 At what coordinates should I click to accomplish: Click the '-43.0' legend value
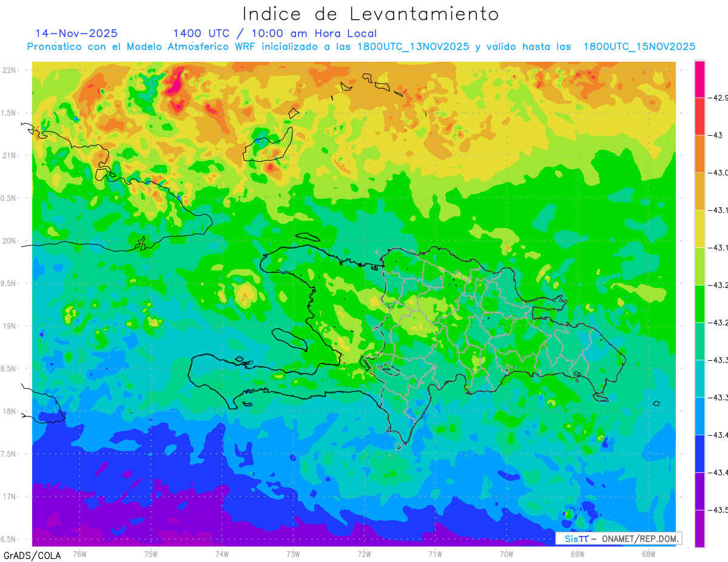(x=718, y=173)
